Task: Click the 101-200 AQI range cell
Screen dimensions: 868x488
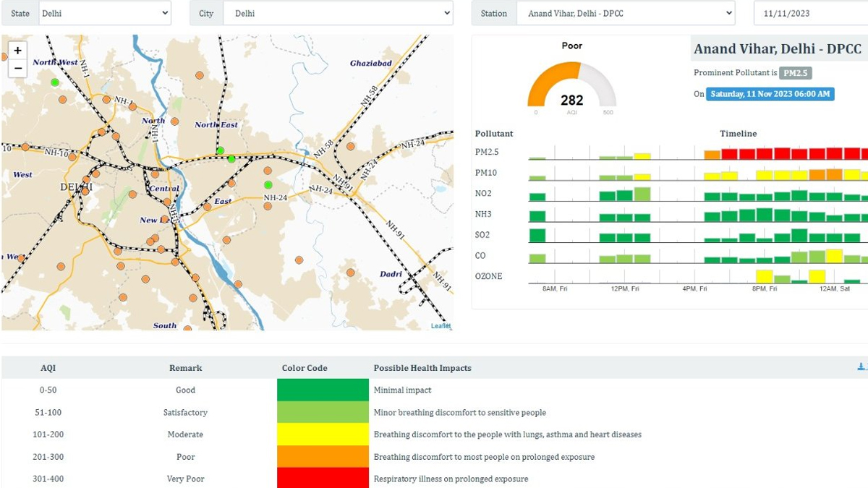Action: [x=48, y=435]
